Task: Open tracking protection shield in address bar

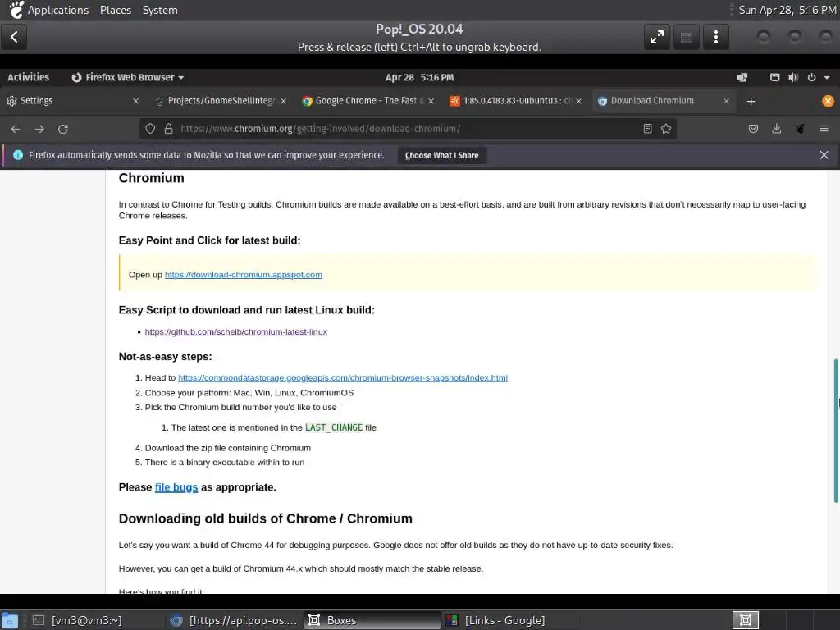Action: [x=151, y=129]
